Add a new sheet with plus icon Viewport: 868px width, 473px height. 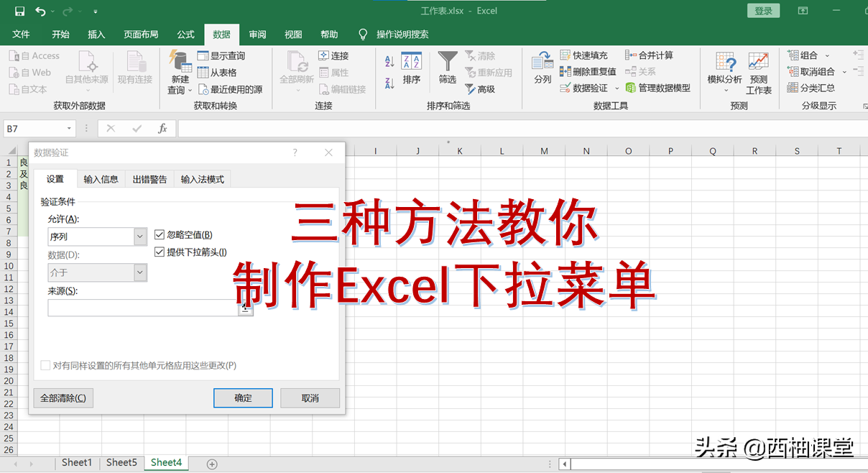click(x=212, y=464)
